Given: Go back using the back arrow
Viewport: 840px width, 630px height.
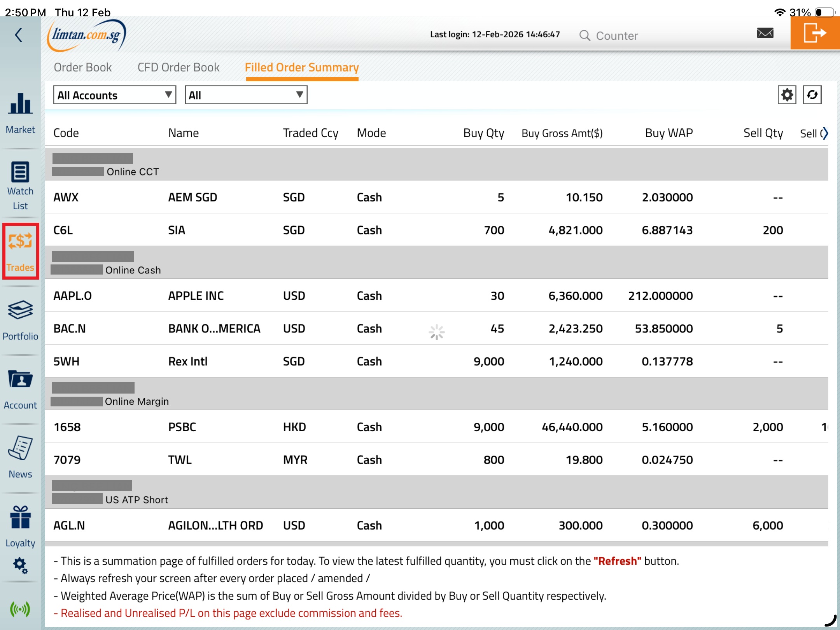Looking at the screenshot, I should (19, 35).
